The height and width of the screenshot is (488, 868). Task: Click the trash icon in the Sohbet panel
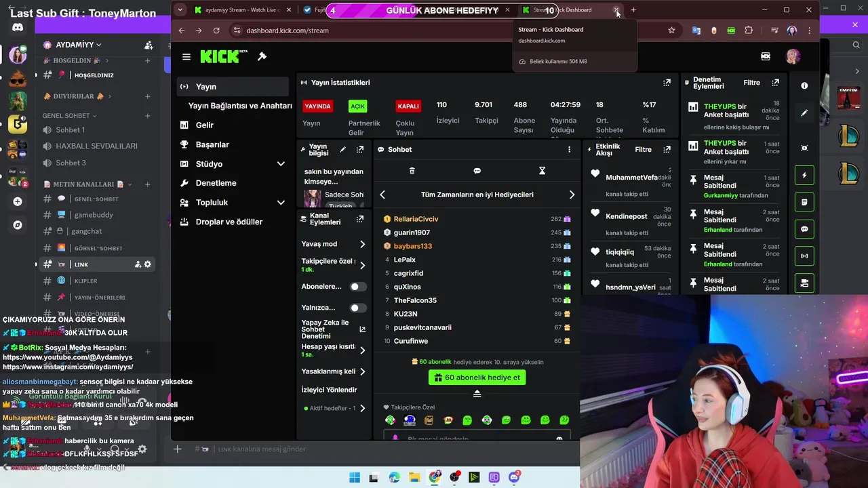click(412, 171)
